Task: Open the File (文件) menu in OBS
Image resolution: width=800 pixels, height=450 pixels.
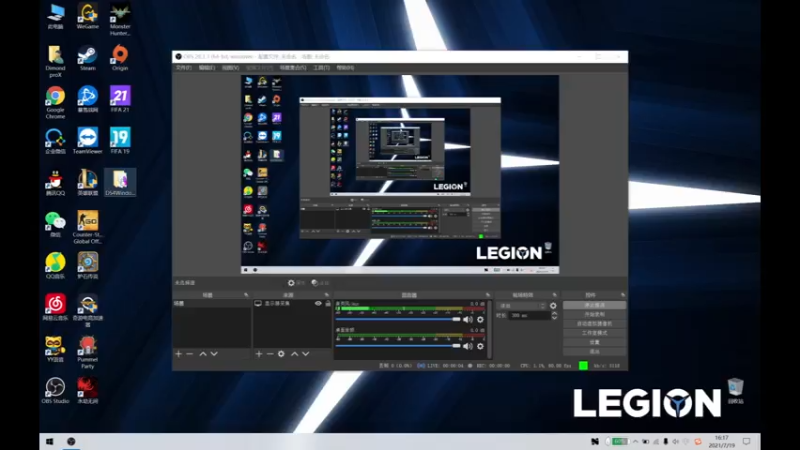Action: [x=184, y=67]
